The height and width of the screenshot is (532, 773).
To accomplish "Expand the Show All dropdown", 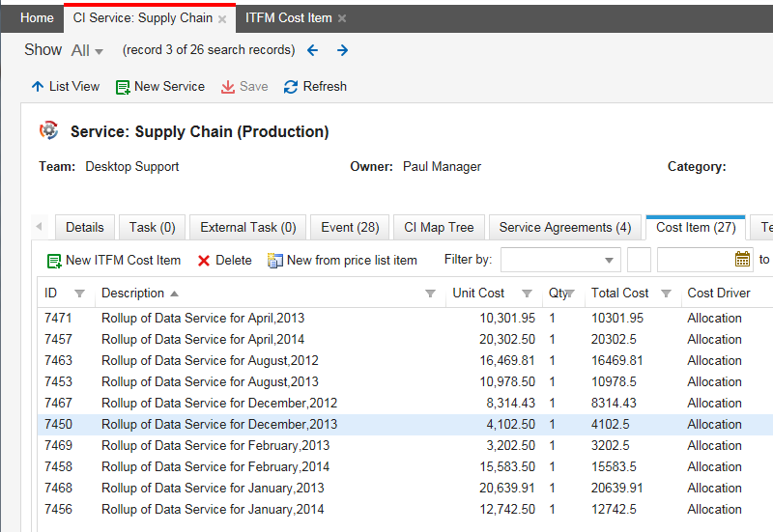I will (87, 50).
